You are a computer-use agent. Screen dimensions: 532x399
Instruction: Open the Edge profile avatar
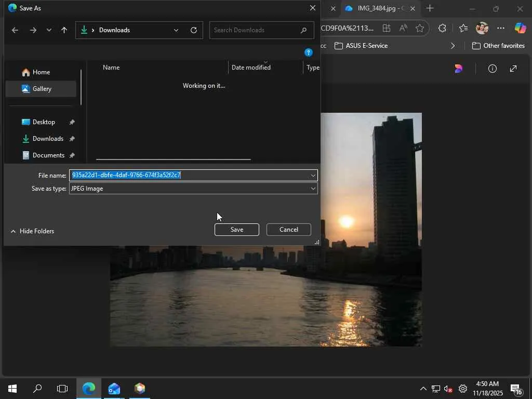pos(482,29)
